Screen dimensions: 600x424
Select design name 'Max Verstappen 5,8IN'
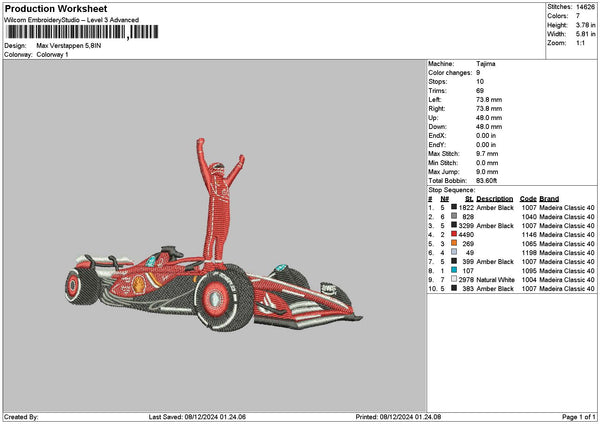69,46
